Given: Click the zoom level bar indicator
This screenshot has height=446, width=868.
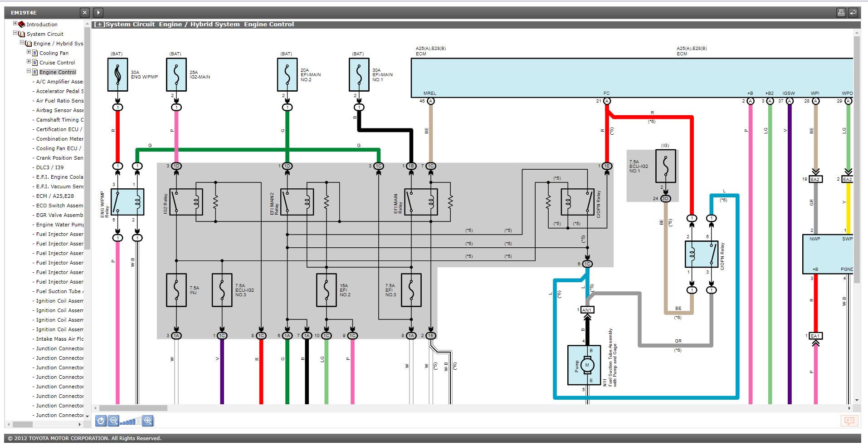Looking at the screenshot, I should pos(131,421).
